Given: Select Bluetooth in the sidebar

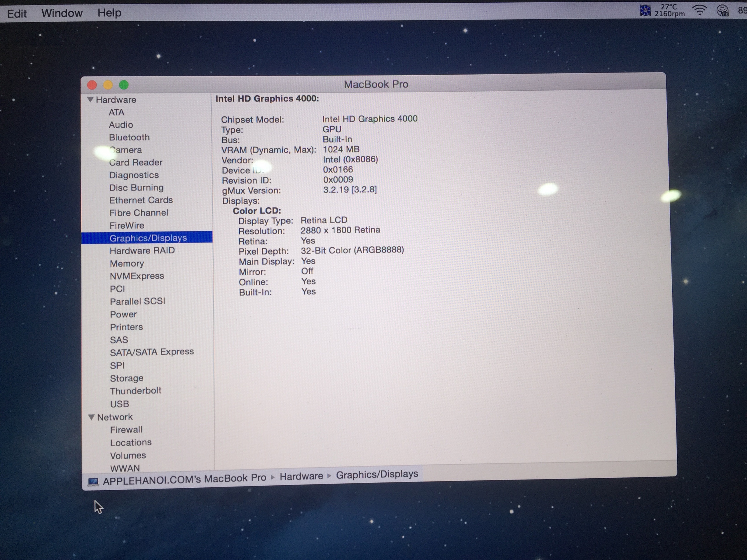Looking at the screenshot, I should 129,137.
